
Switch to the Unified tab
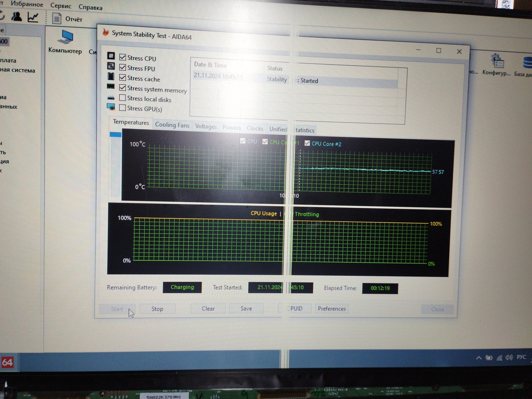pyautogui.click(x=278, y=129)
